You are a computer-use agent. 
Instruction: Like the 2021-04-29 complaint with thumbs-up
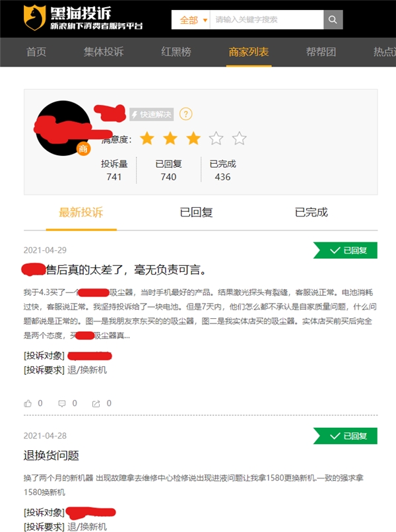coord(28,403)
